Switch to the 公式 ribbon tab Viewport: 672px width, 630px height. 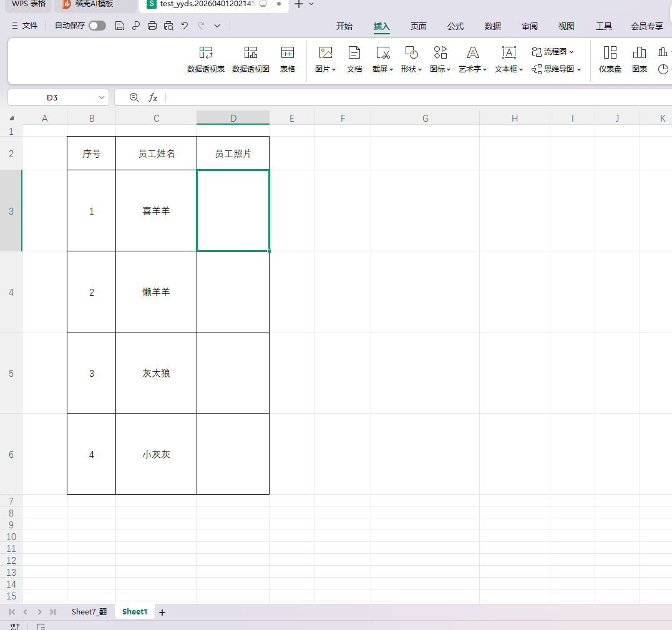coord(455,26)
